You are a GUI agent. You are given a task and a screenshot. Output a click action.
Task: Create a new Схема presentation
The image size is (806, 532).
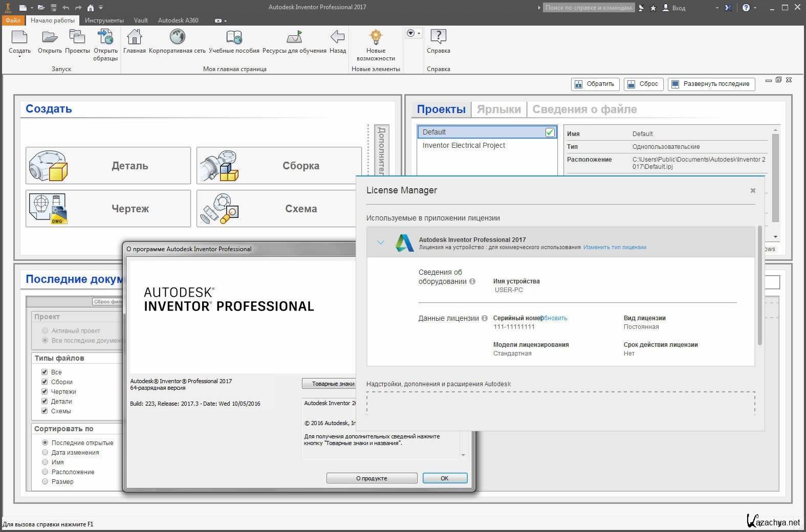[x=276, y=209]
